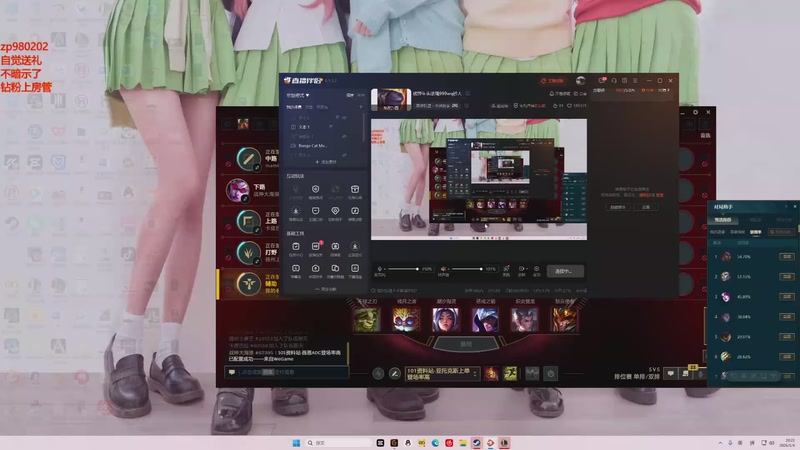
Task: Switch to the usage rate sub-tab
Action: [756, 232]
